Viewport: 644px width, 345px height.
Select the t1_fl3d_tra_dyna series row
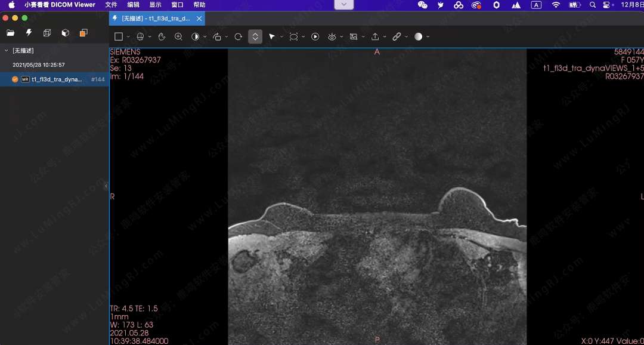point(57,79)
